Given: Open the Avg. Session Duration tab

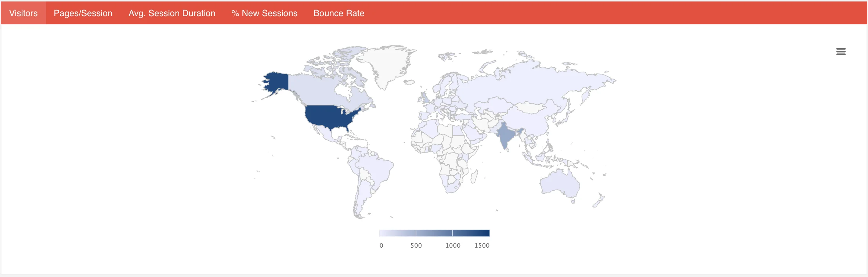Looking at the screenshot, I should (172, 13).
